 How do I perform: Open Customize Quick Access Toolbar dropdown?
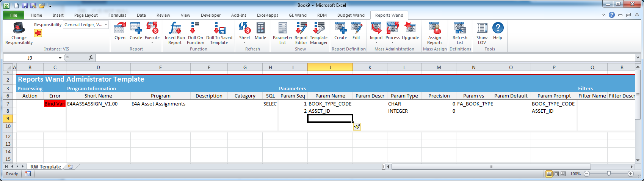pyautogui.click(x=50, y=6)
